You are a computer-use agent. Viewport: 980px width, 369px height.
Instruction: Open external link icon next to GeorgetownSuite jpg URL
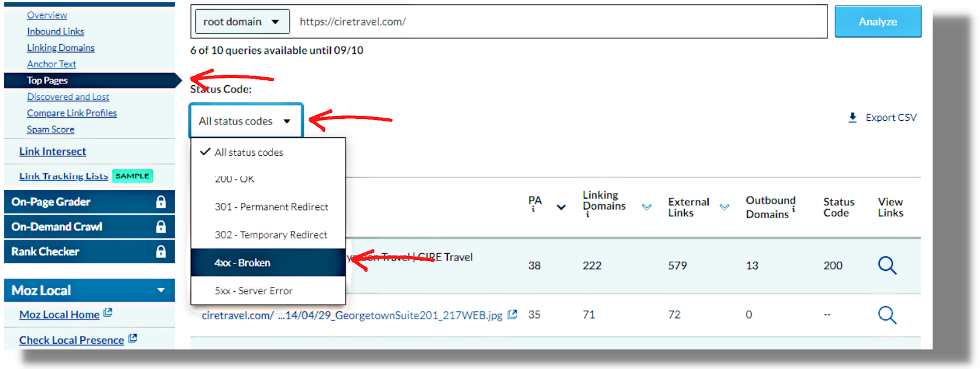click(513, 314)
